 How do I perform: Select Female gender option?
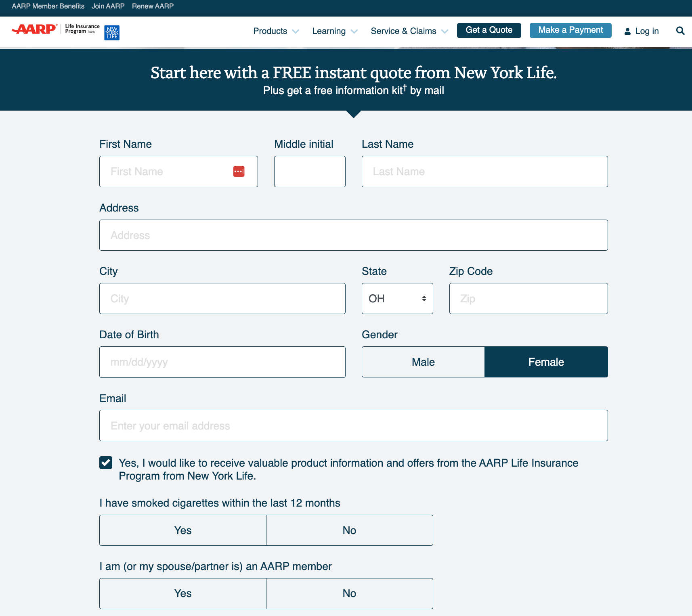(x=546, y=362)
